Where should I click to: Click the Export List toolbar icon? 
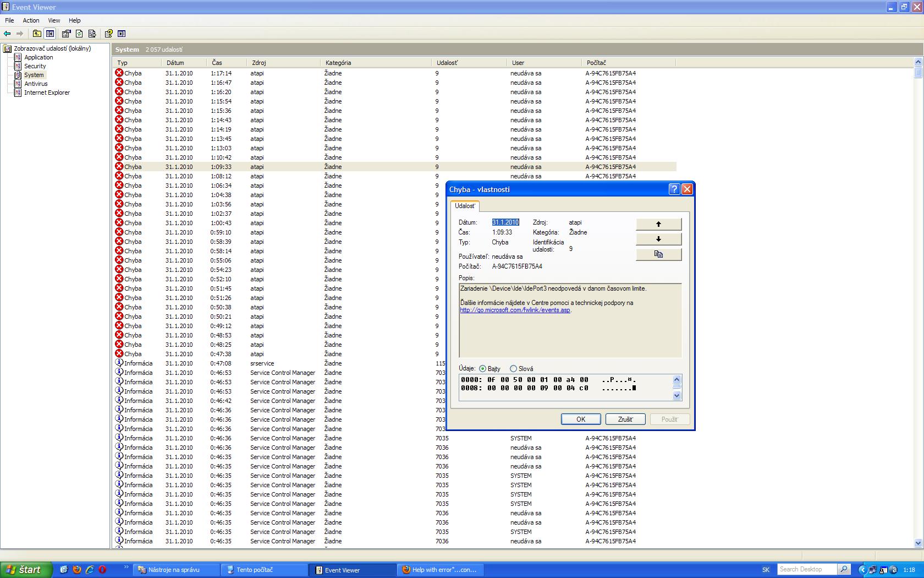pyautogui.click(x=92, y=34)
